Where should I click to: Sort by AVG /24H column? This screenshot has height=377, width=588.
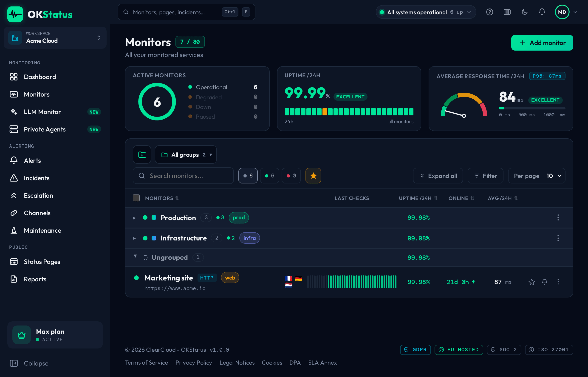[x=503, y=198]
